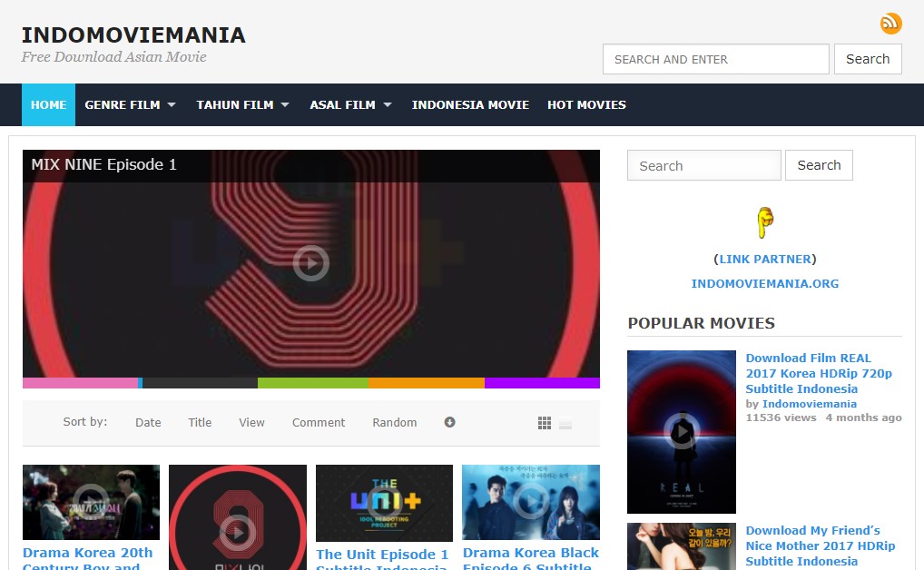Click dark gray segment of slider bar
This screenshot has width=924, height=570.
pos(200,383)
